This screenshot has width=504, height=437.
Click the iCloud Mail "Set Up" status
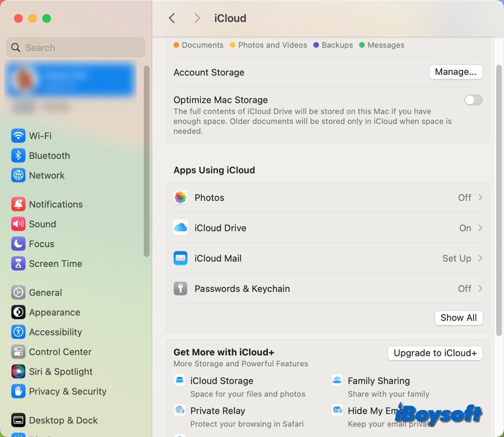click(457, 258)
